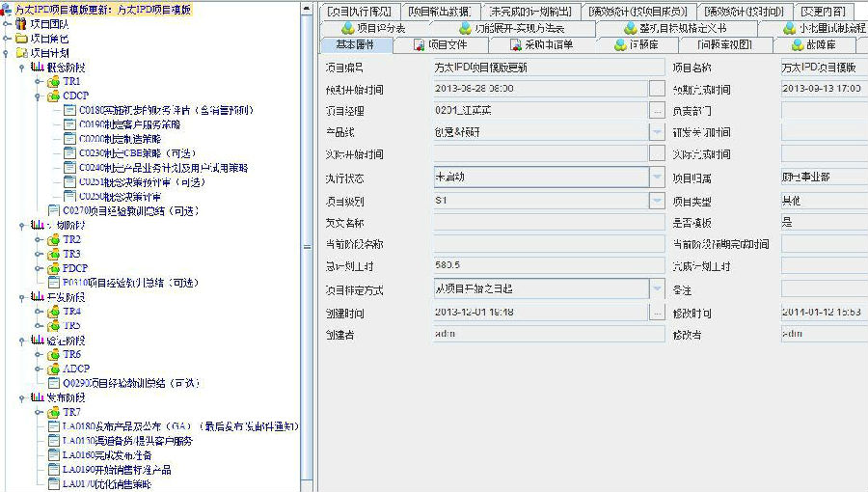Viewport: 868px width, 492px height.
Task: Click the browse button beside 项目经理 field
Action: [657, 111]
